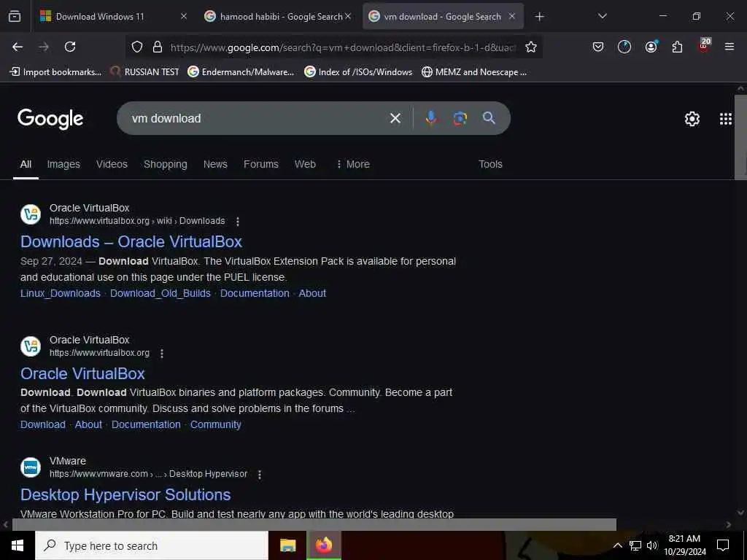Open Google quick settings gear
Viewport: 747px width, 560px height.
point(692,119)
